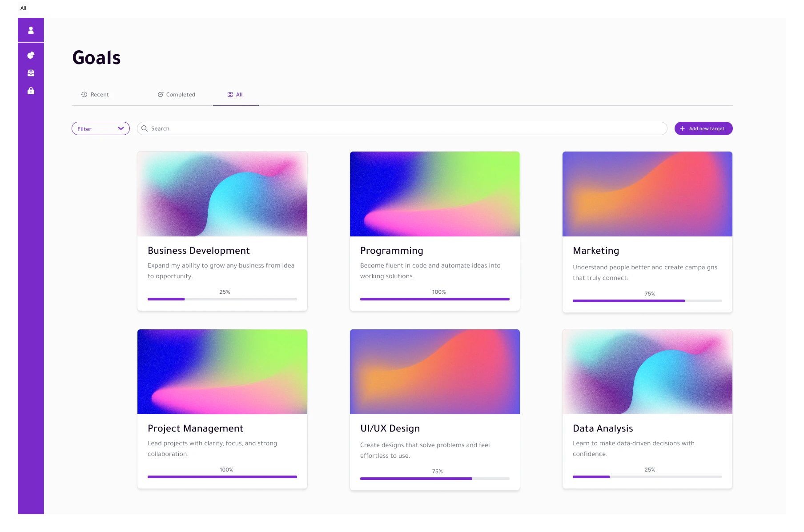Click the Marketing 75% progress bar

pos(647,301)
